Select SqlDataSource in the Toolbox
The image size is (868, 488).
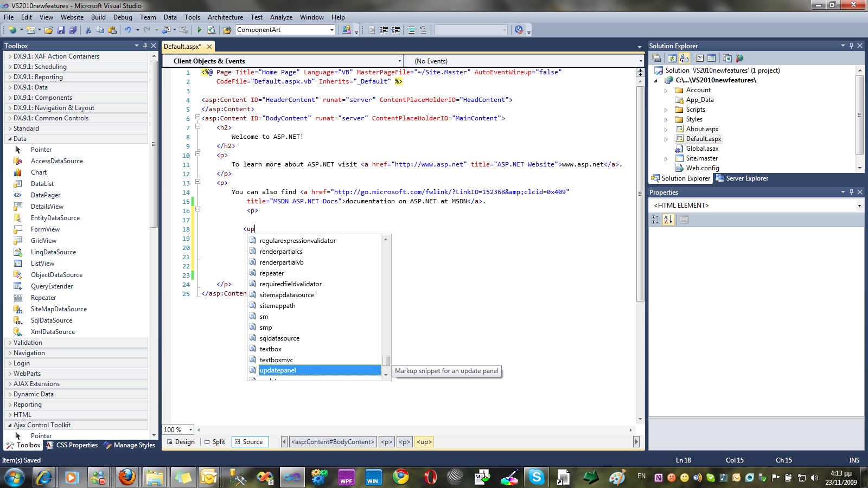click(52, 320)
